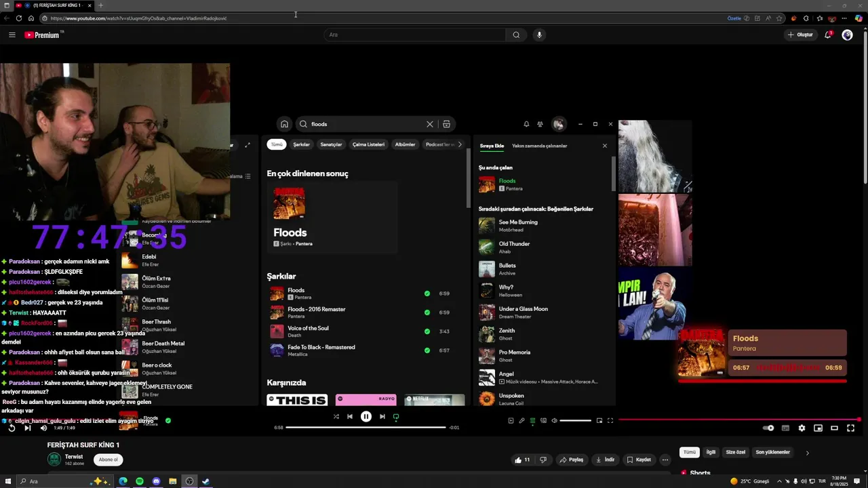
Task: Select the Sanatçılar filter in Spotify
Action: 331,144
